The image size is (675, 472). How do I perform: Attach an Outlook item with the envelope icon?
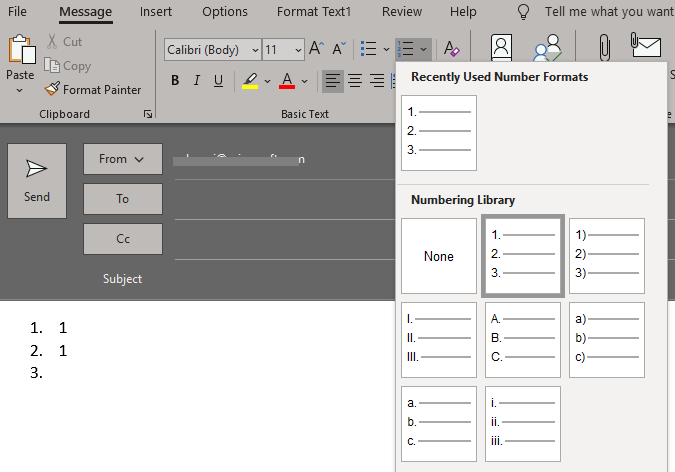[645, 45]
